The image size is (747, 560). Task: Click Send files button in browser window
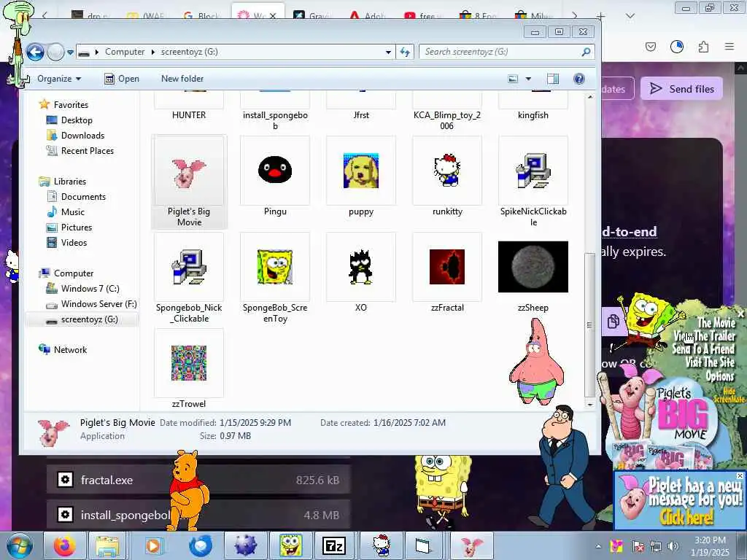pyautogui.click(x=682, y=89)
